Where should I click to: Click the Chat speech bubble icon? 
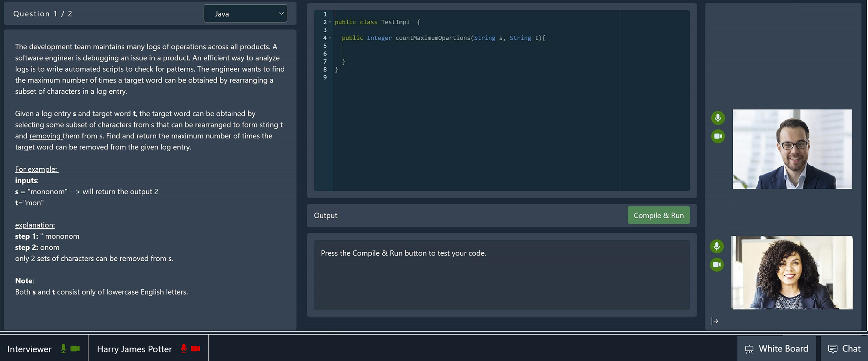833,349
